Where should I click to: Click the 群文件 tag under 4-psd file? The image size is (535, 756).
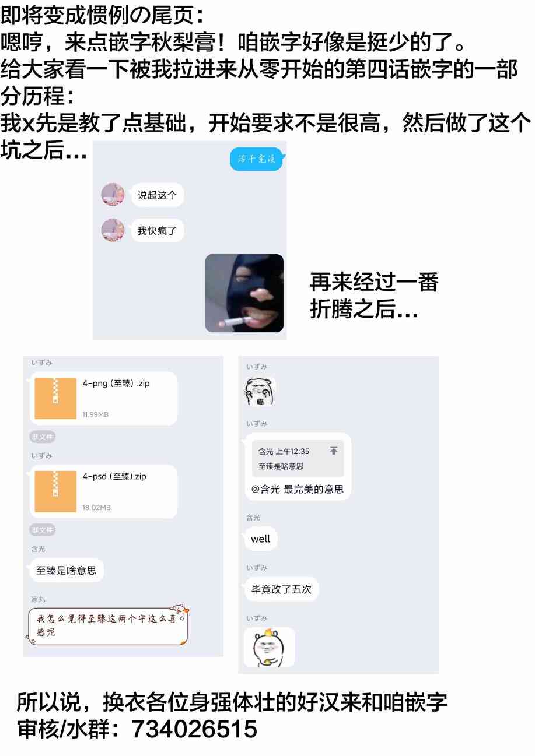coord(43,530)
